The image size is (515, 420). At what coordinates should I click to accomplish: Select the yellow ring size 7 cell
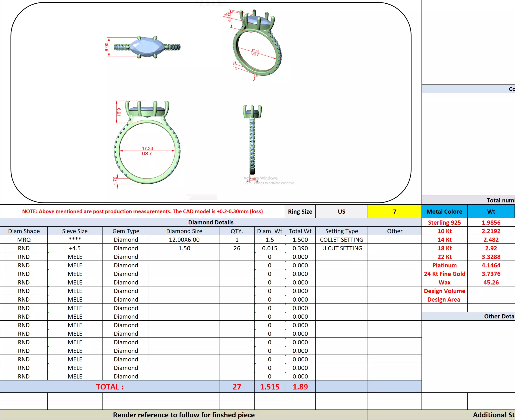point(394,211)
